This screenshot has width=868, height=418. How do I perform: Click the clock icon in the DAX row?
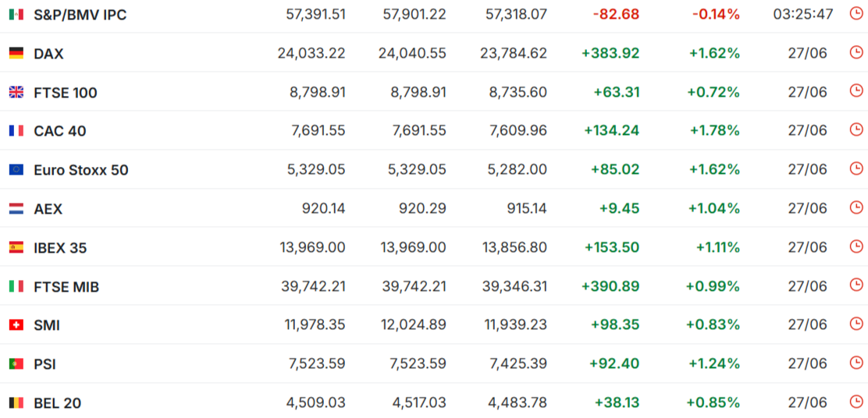coord(856,52)
